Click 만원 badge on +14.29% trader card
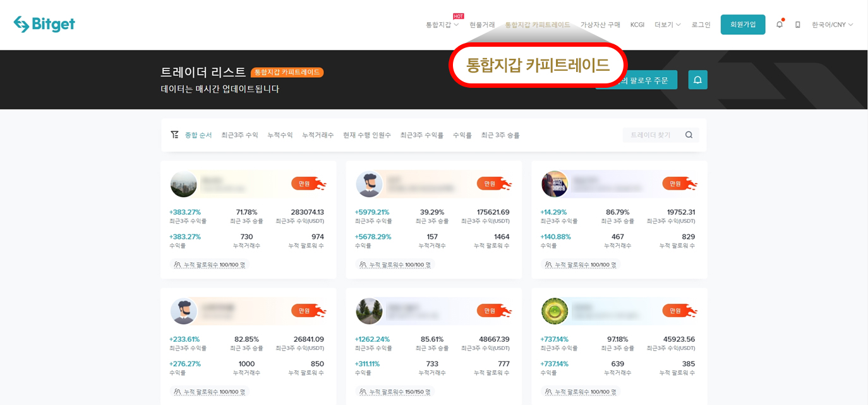Screen dimensions: 868x405 point(680,184)
